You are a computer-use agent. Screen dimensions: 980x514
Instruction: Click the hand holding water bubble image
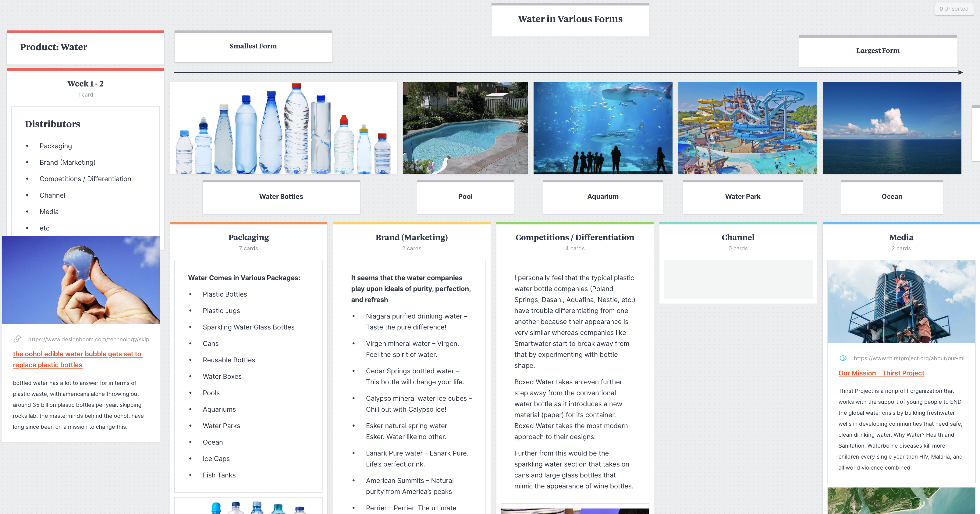click(x=81, y=280)
